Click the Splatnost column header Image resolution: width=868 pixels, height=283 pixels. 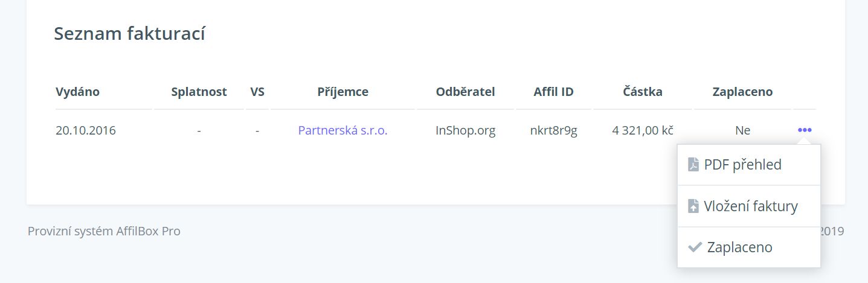[x=199, y=92]
